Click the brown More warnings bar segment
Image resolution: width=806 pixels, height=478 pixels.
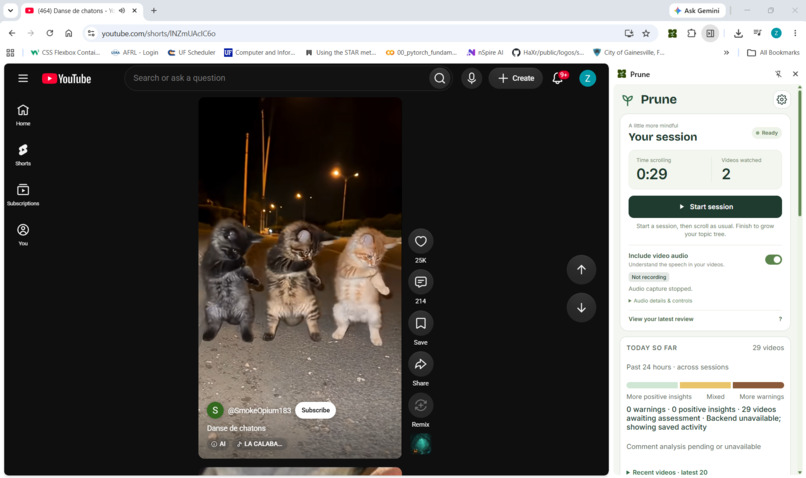tap(758, 385)
